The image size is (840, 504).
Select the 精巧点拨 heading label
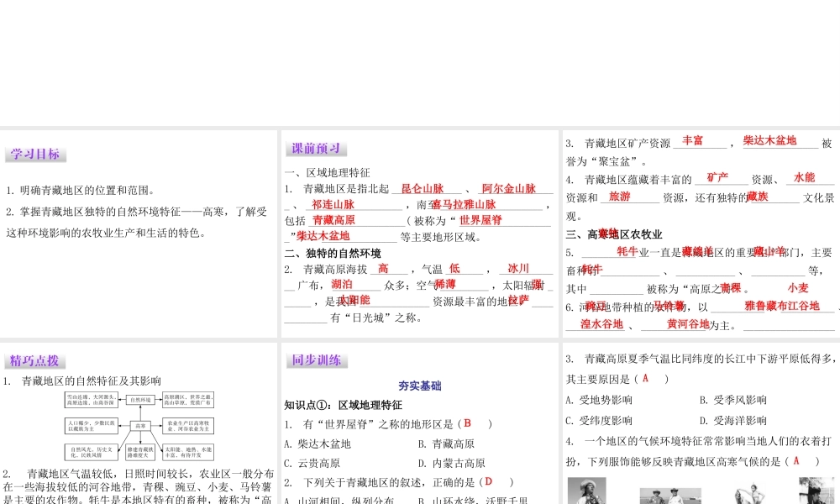click(x=34, y=361)
